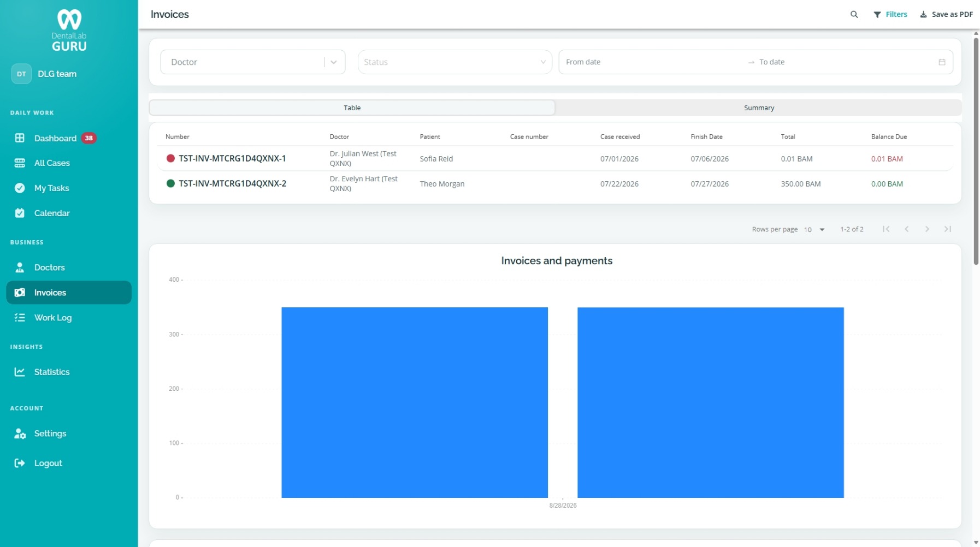The image size is (980, 547).
Task: Open the DLG team account name
Action: [57, 74]
